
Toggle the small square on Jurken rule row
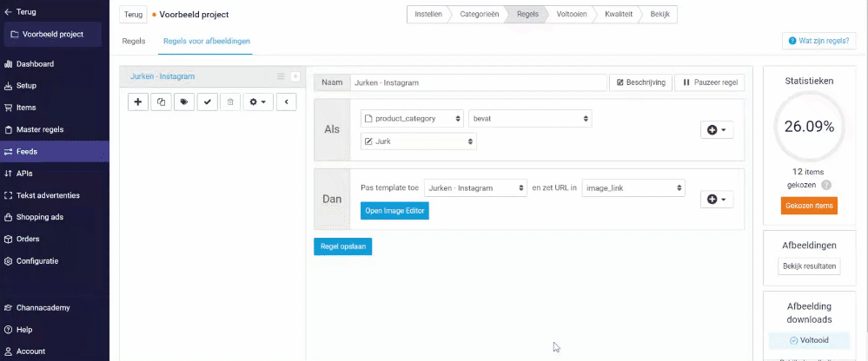[x=295, y=77]
